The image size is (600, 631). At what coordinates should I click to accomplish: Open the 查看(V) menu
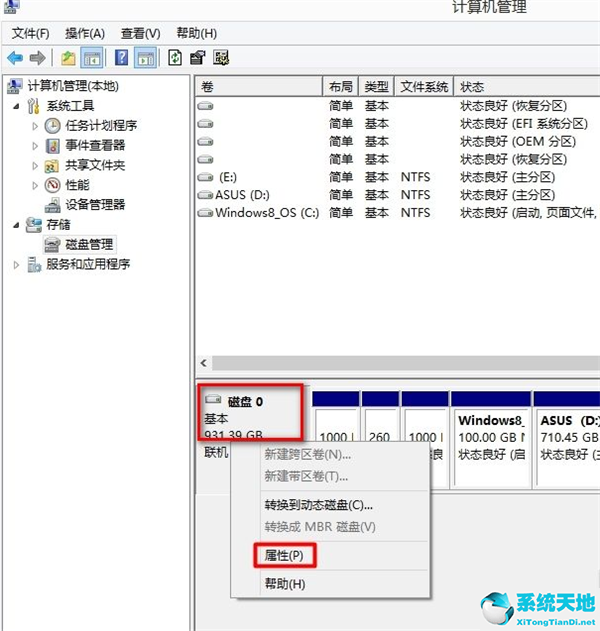140,33
